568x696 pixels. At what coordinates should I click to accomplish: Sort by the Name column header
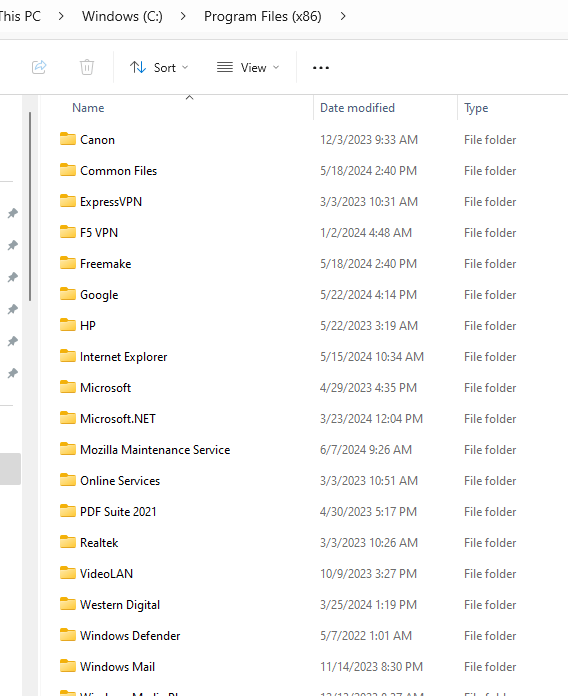(88, 108)
